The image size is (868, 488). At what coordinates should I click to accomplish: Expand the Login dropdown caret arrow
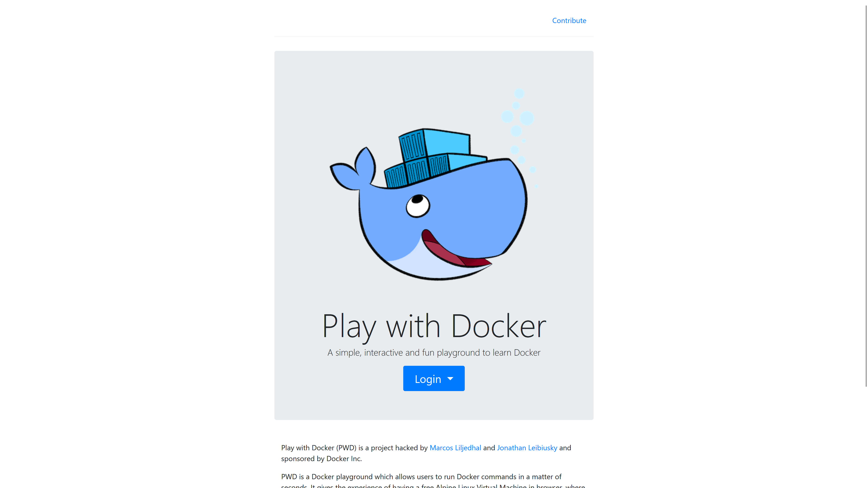pyautogui.click(x=450, y=379)
